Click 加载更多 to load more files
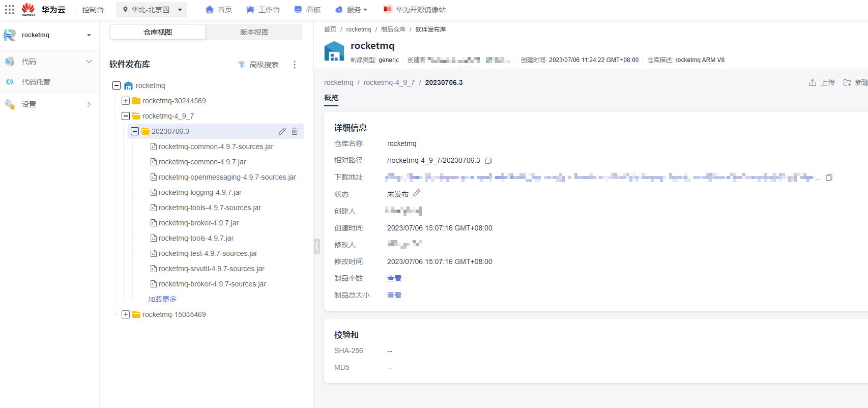The image size is (868, 408). click(162, 299)
